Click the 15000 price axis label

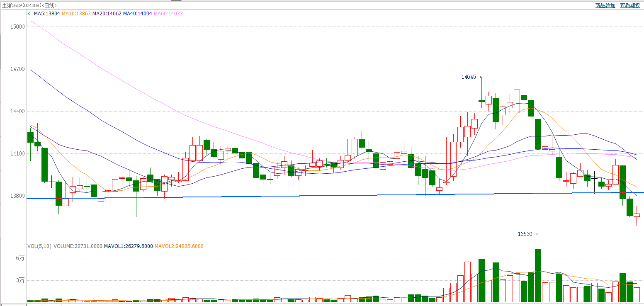18,27
